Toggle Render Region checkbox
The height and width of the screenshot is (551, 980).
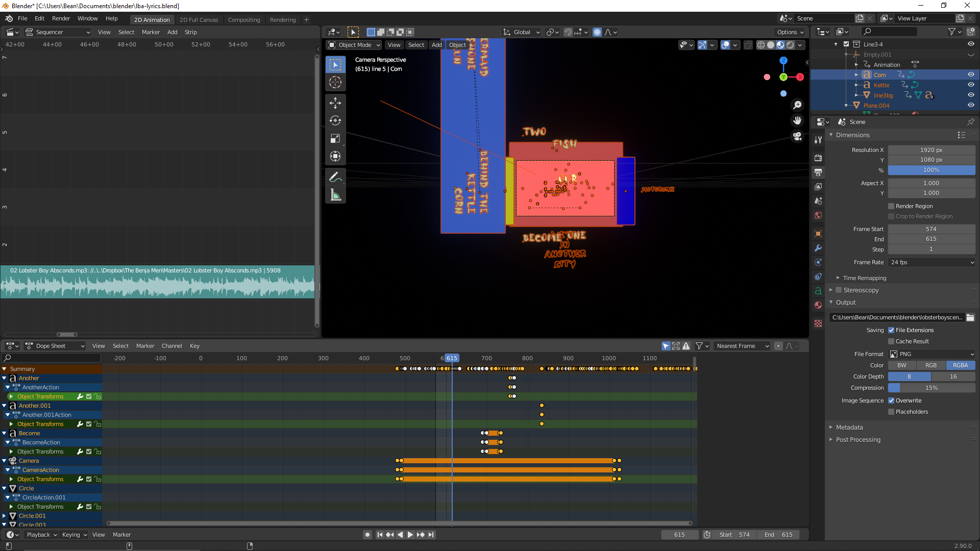pos(892,206)
